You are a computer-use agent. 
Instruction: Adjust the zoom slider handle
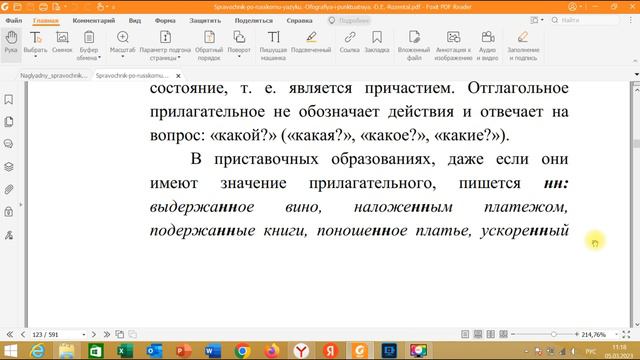553,334
